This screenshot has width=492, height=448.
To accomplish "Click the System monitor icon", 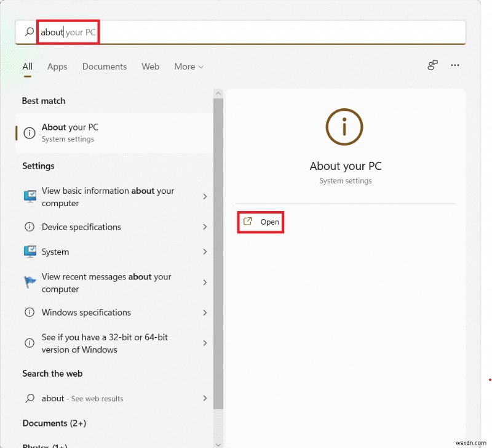I will 30,252.
